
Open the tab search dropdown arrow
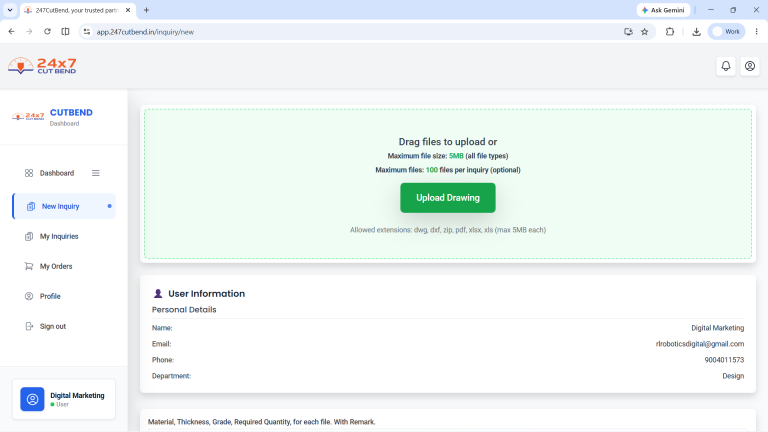(x=10, y=10)
